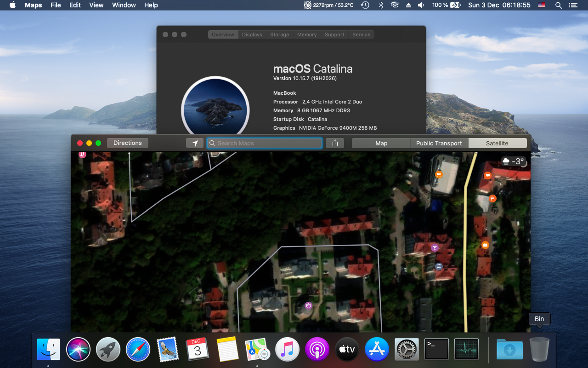Open Launchpad rocket icon in Dock

click(x=108, y=350)
